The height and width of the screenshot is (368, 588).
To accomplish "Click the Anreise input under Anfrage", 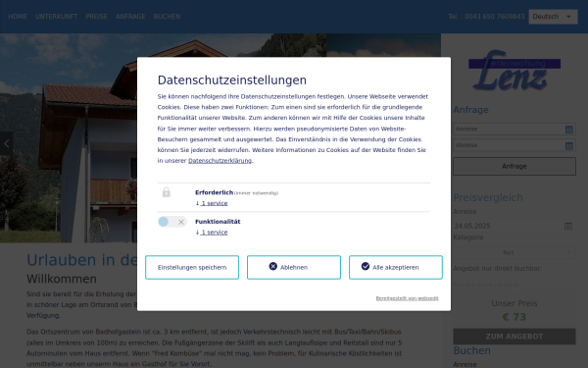I will point(514,129).
